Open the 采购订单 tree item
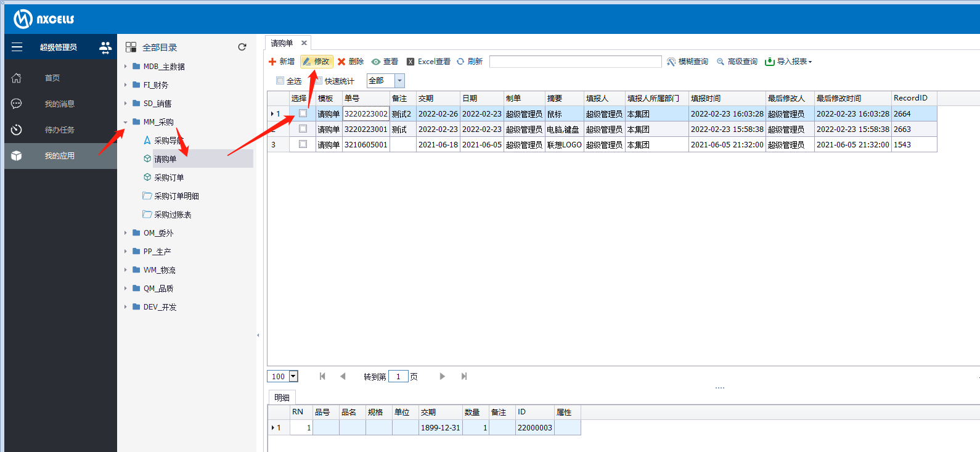The width and height of the screenshot is (980, 452). (169, 178)
